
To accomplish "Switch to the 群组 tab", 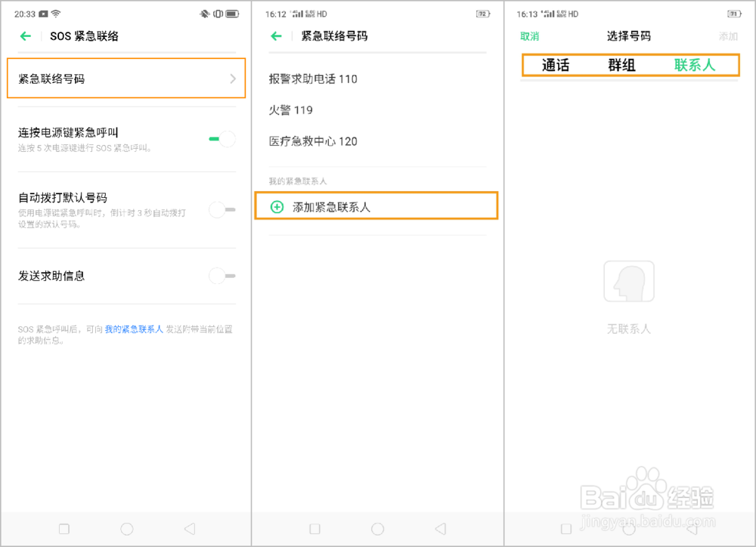I will (621, 65).
